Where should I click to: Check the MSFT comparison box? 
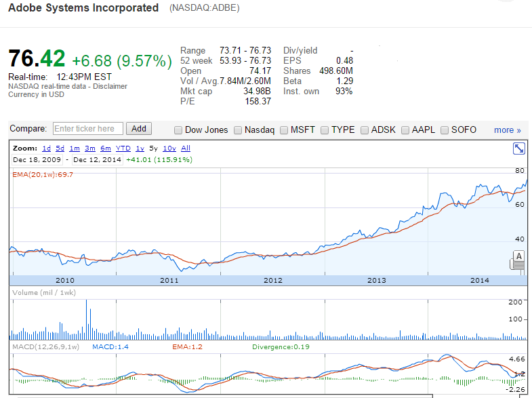point(284,130)
